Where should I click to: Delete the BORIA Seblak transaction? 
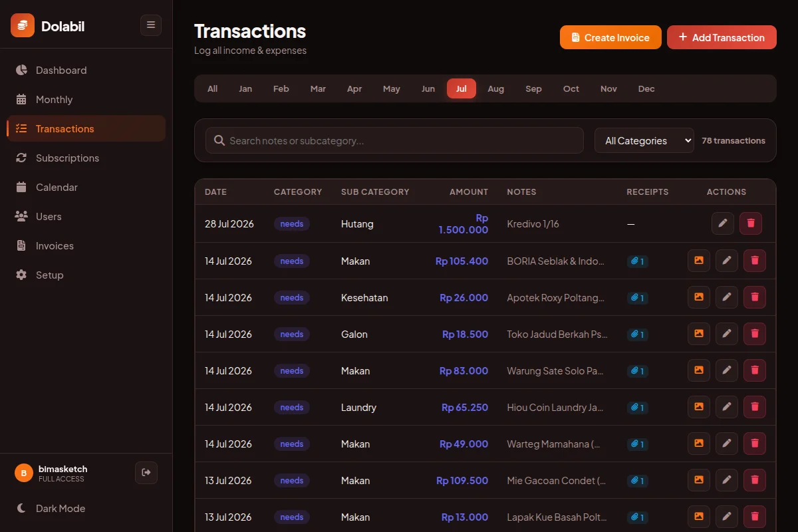[755, 261]
